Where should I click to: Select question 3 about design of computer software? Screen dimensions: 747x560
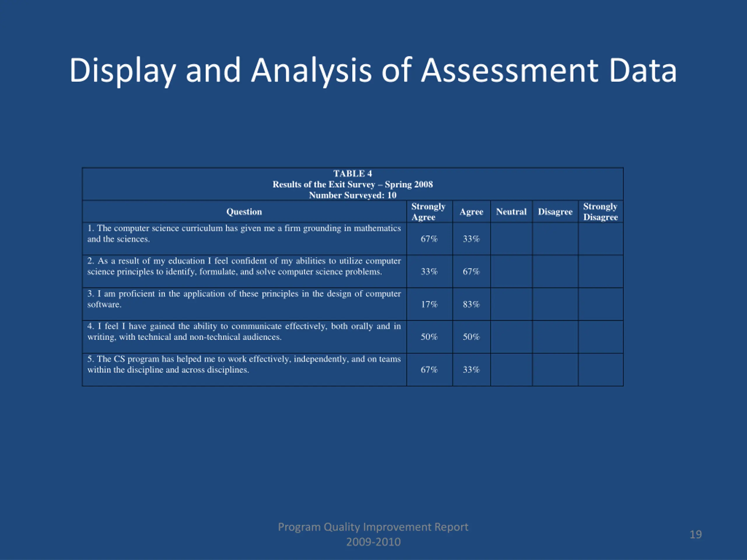244,299
